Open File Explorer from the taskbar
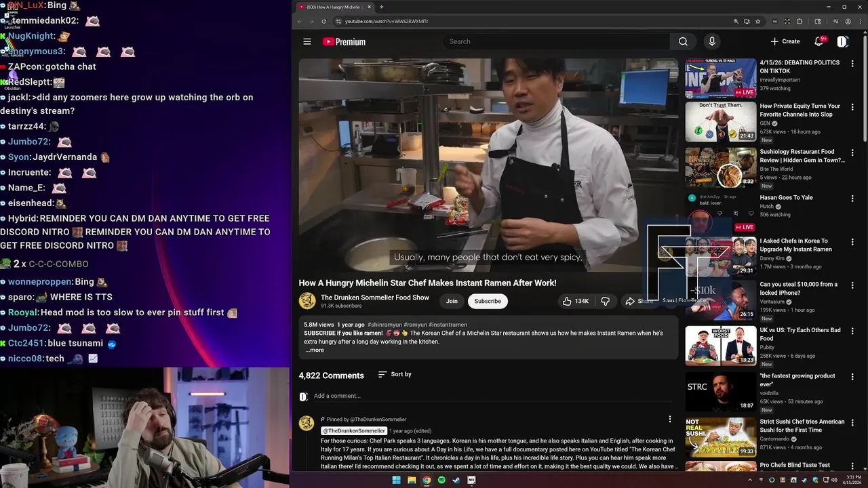The width and height of the screenshot is (868, 488). pyautogui.click(x=412, y=480)
